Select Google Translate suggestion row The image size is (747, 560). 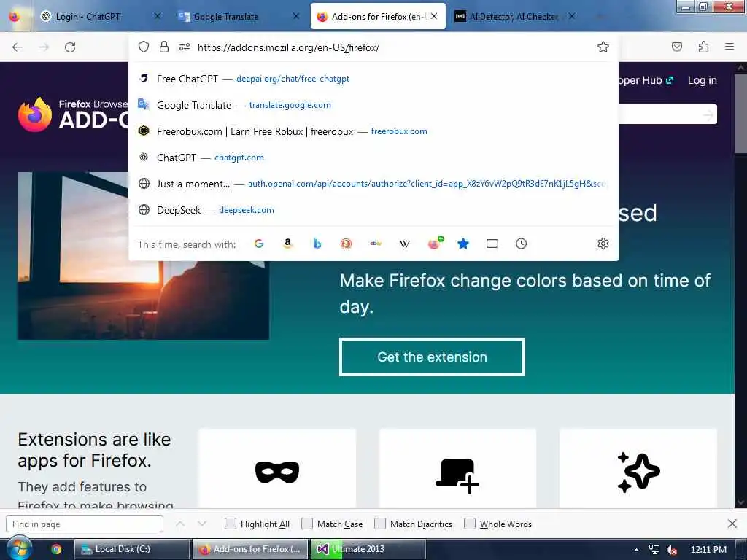(373, 105)
